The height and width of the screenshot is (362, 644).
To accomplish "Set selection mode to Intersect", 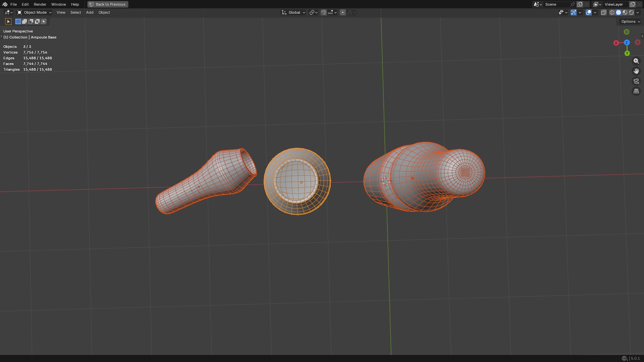I will tap(44, 21).
